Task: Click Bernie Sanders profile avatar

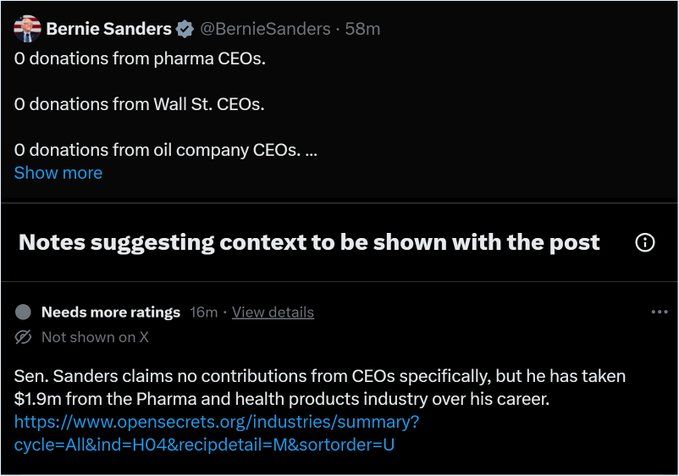Action: click(x=27, y=28)
